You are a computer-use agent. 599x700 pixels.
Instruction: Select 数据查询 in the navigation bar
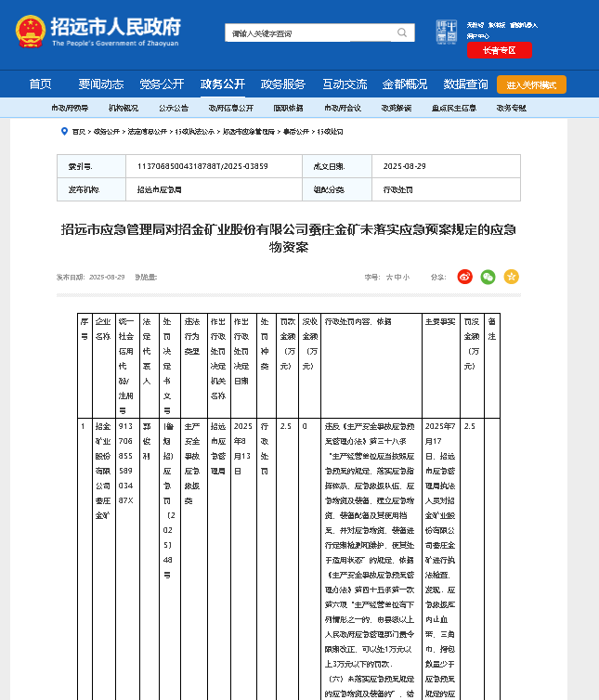(x=465, y=84)
